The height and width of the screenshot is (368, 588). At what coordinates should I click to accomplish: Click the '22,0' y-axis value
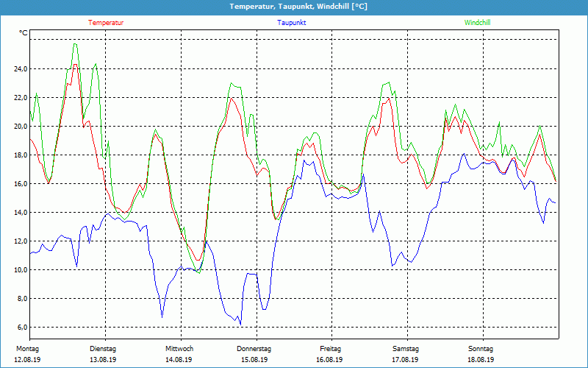click(21, 98)
